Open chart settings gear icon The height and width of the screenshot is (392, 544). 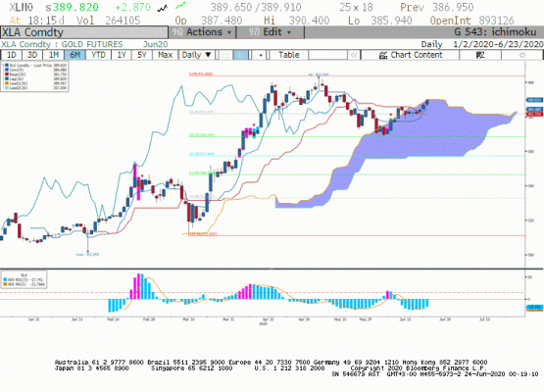tap(522, 55)
